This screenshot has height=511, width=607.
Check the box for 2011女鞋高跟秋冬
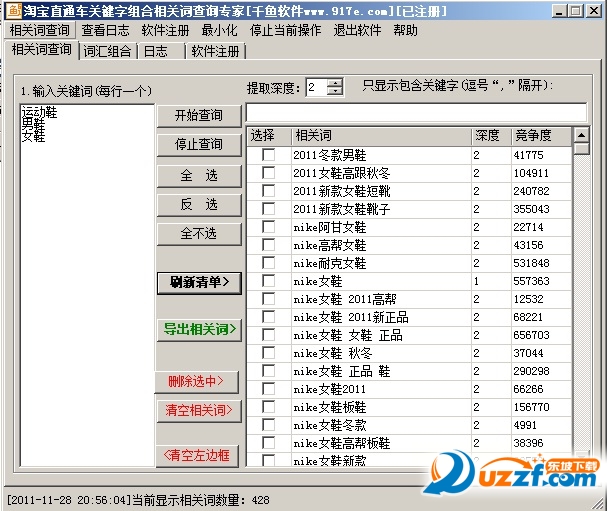[x=268, y=173]
